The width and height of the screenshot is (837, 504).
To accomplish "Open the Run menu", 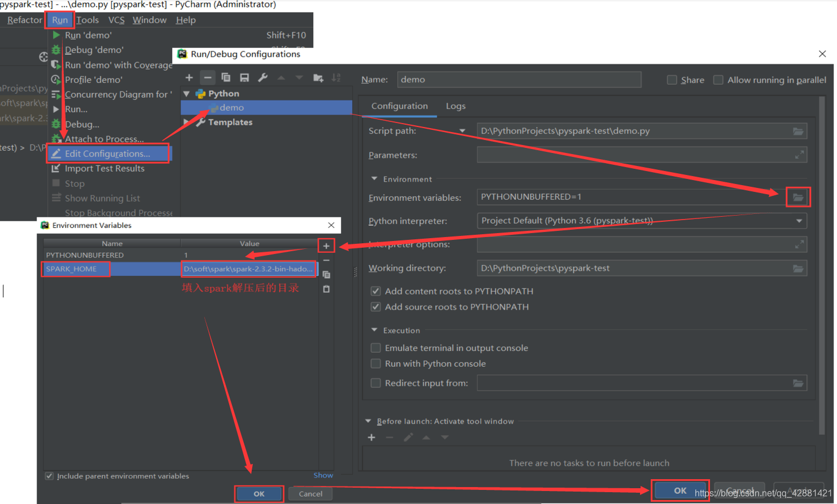I will [x=60, y=20].
